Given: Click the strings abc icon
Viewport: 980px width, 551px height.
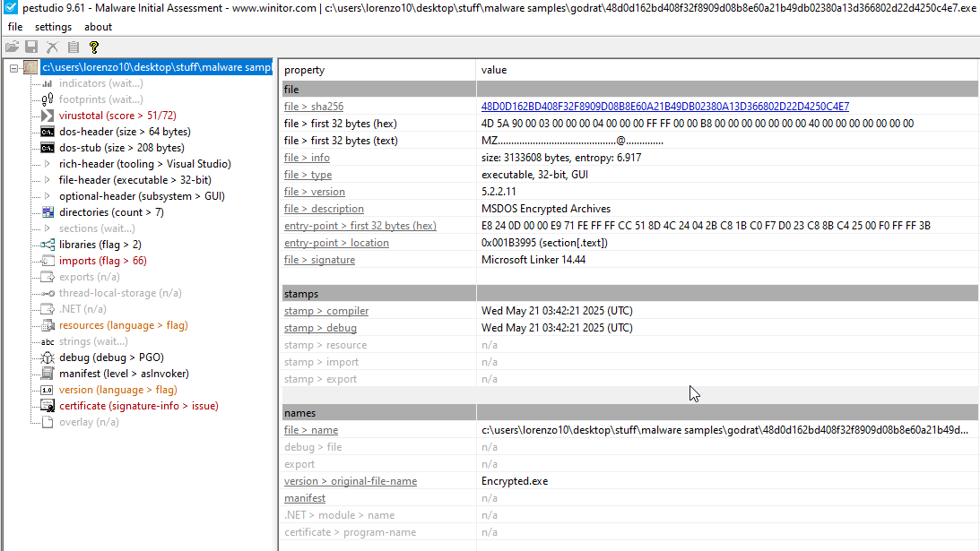Looking at the screenshot, I should pyautogui.click(x=48, y=341).
